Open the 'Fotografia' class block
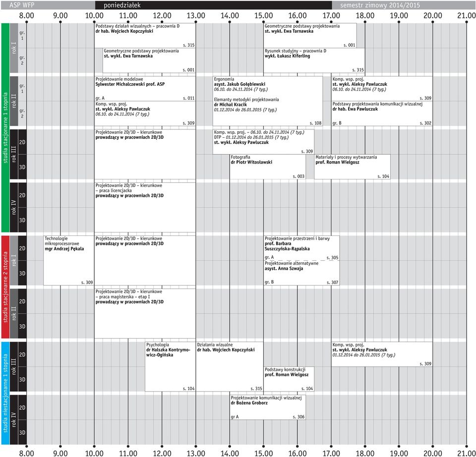 (x=267, y=167)
